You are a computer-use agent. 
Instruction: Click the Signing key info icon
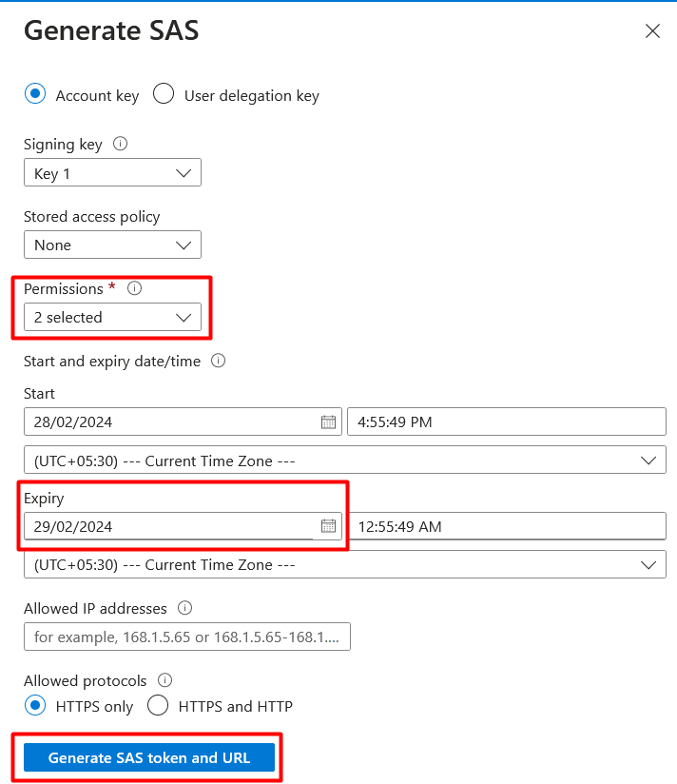point(120,144)
